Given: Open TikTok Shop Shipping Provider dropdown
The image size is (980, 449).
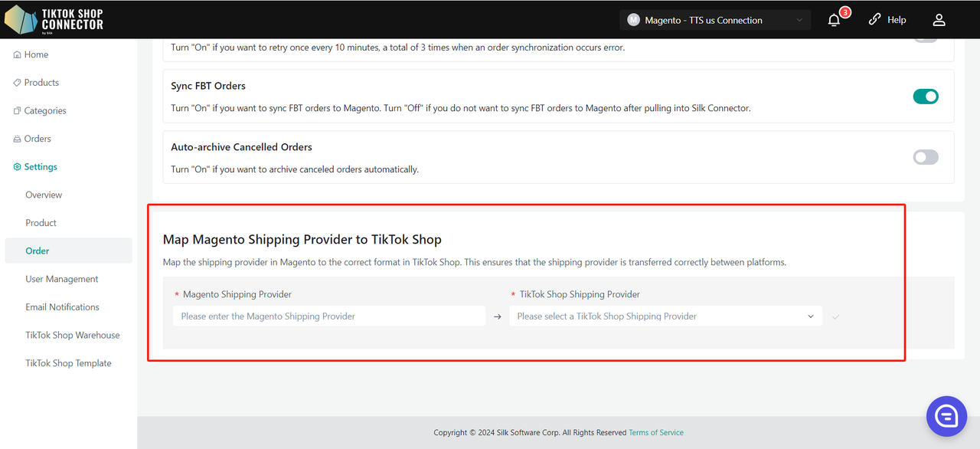Looking at the screenshot, I should point(665,316).
